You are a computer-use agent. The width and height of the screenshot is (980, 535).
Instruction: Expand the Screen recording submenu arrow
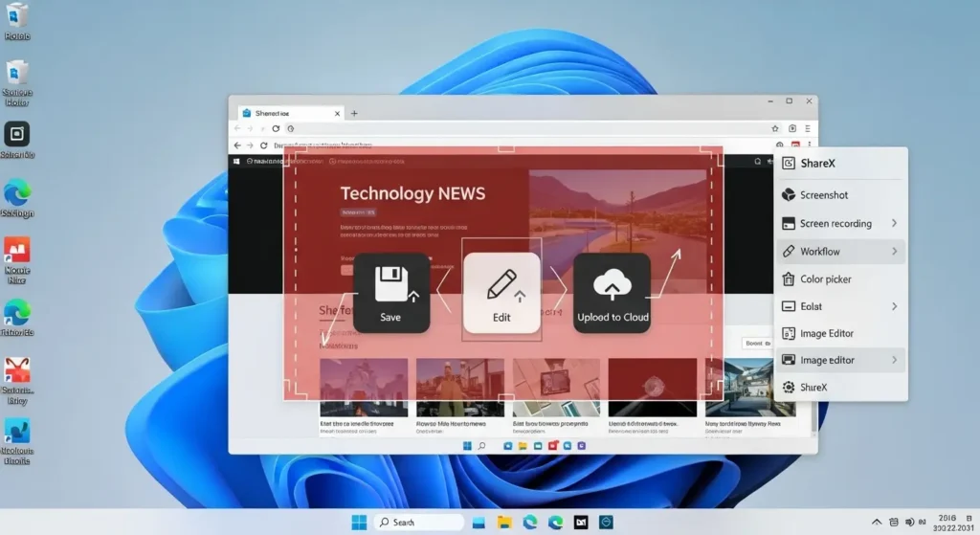(x=894, y=223)
